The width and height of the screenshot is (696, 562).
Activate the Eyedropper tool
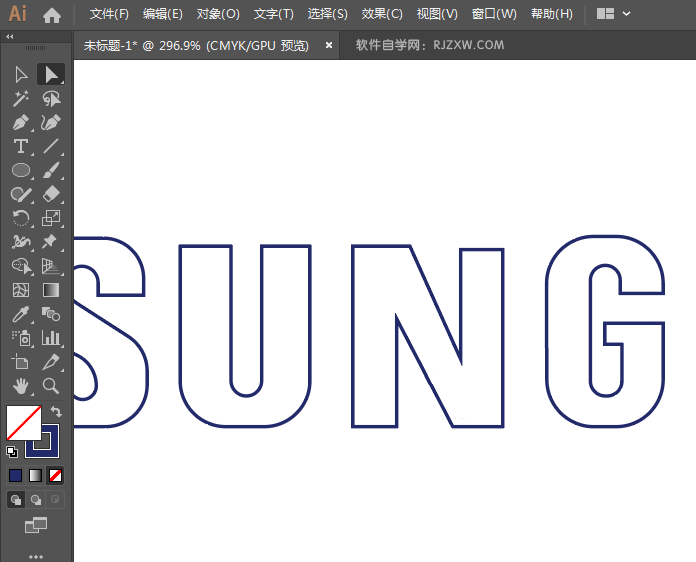pos(21,314)
